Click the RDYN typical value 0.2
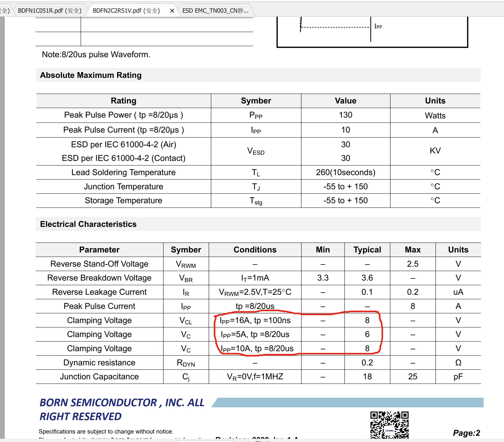This screenshot has height=442, width=504. tap(367, 363)
